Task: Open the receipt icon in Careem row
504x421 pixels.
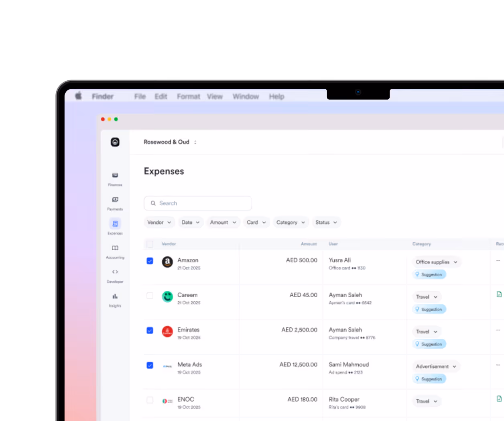Action: (x=499, y=294)
